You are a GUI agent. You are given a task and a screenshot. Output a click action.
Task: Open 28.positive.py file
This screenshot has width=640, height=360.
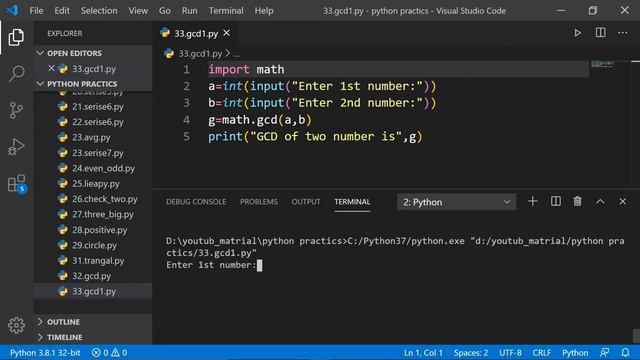coord(93,230)
